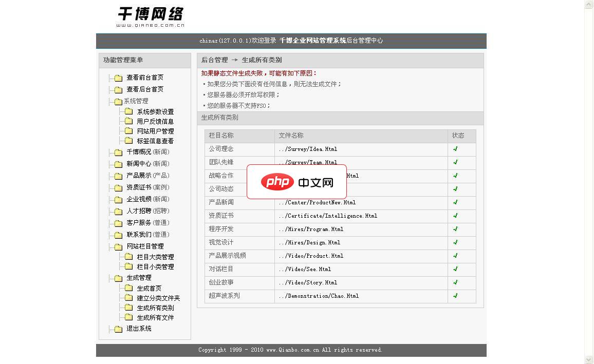Viewport: 594px width, 364px height.
Task: Open 系统参数设置 settings page
Action: click(155, 111)
